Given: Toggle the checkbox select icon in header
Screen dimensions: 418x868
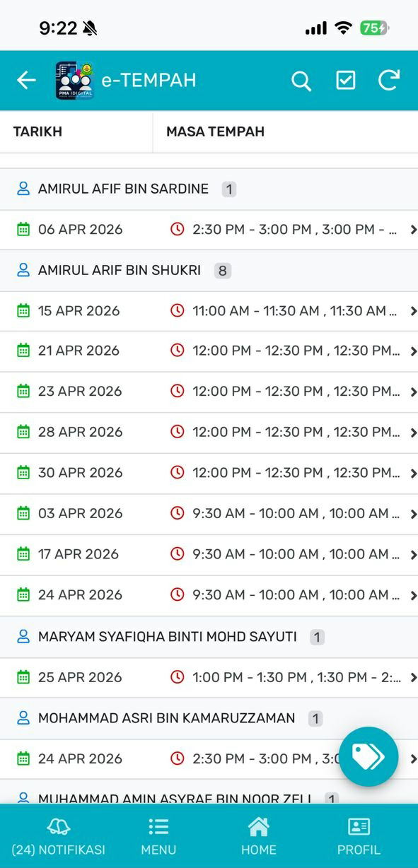Looking at the screenshot, I should click(x=345, y=81).
